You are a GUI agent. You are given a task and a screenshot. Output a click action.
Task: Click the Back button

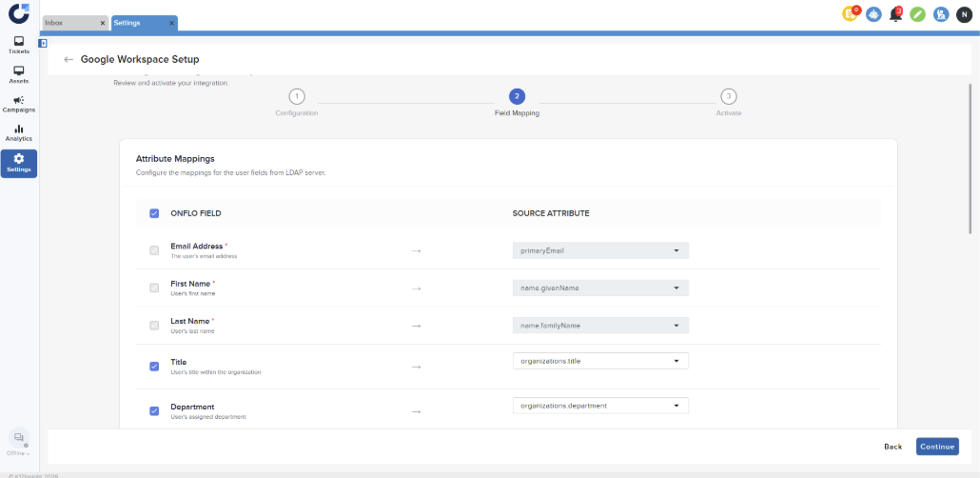tap(892, 447)
